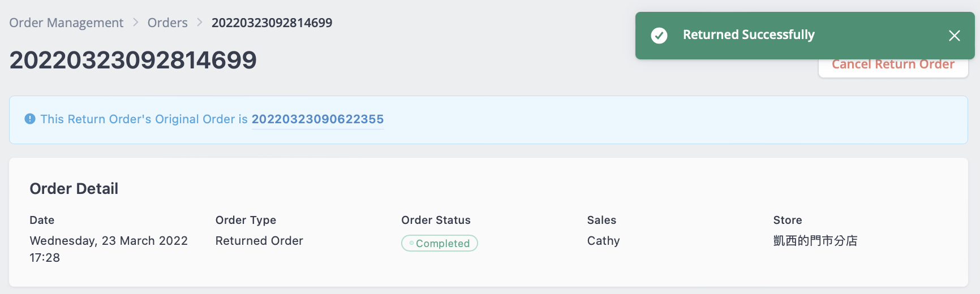
Task: Go to Order Management breadcrumb
Action: pos(66,23)
